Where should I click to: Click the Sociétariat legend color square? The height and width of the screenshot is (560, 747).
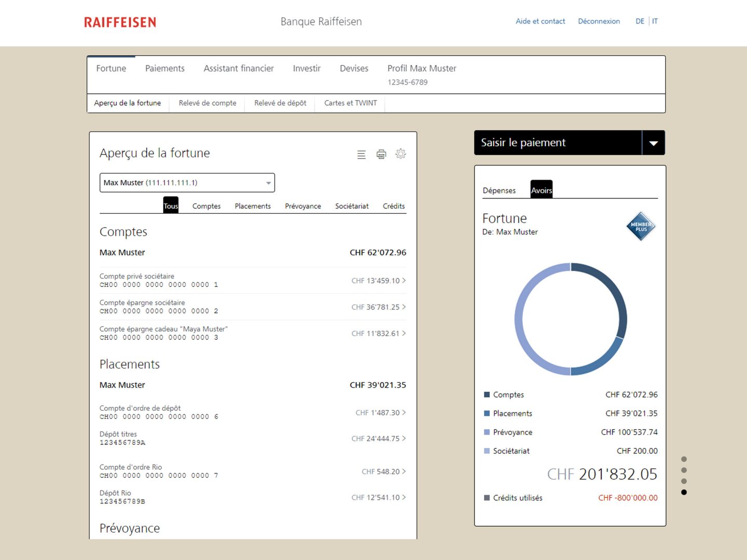pyautogui.click(x=487, y=451)
